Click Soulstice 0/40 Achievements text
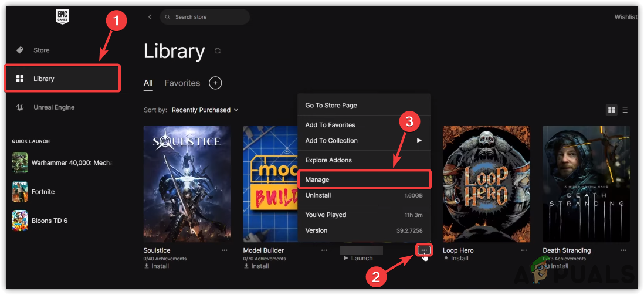Screen dimensions: 644x295 click(165, 259)
